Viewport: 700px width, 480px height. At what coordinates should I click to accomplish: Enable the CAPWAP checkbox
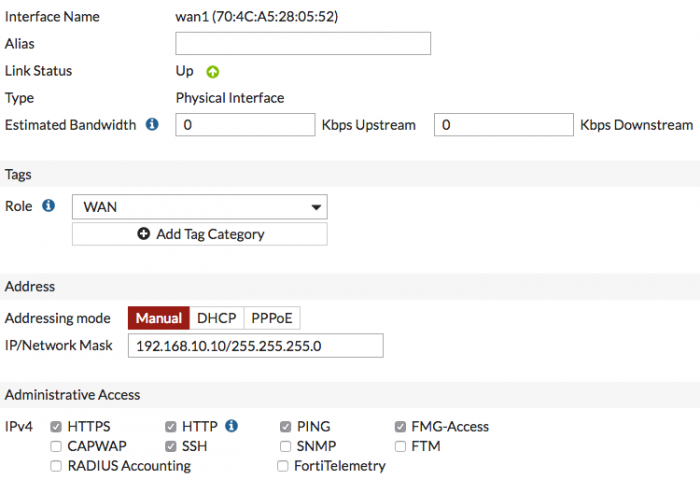(57, 446)
